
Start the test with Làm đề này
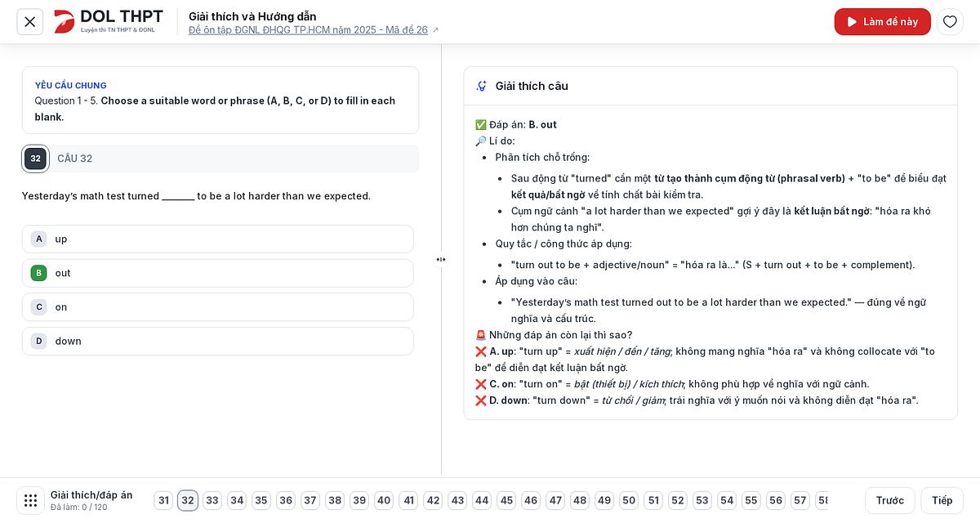pyautogui.click(x=882, y=22)
